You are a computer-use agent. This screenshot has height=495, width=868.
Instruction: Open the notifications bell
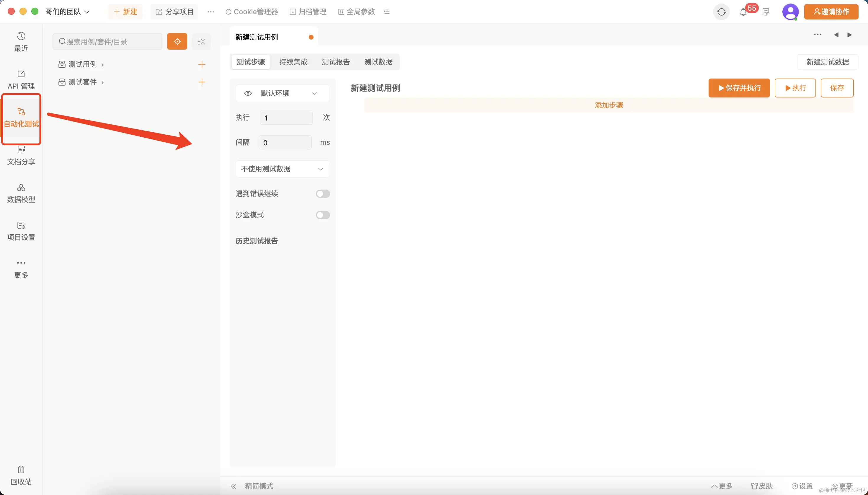[x=743, y=12]
